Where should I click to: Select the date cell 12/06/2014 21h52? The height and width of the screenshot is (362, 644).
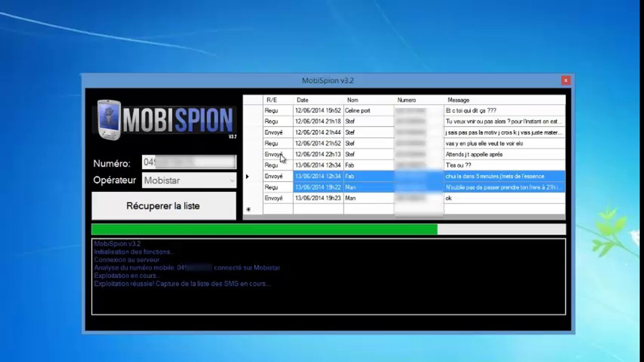tap(318, 144)
